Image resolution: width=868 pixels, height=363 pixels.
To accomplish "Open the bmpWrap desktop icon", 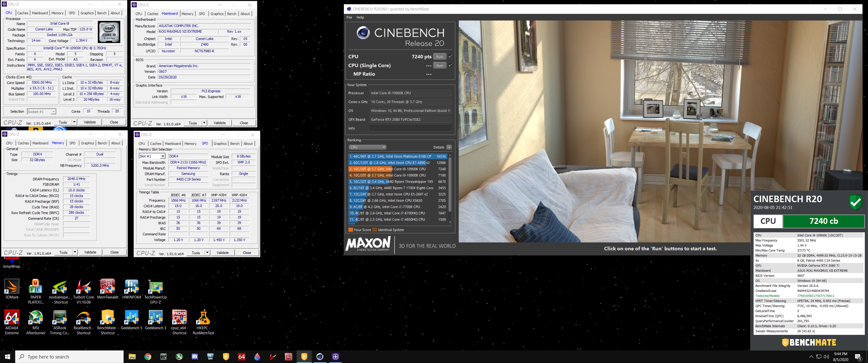I will 12,263.
